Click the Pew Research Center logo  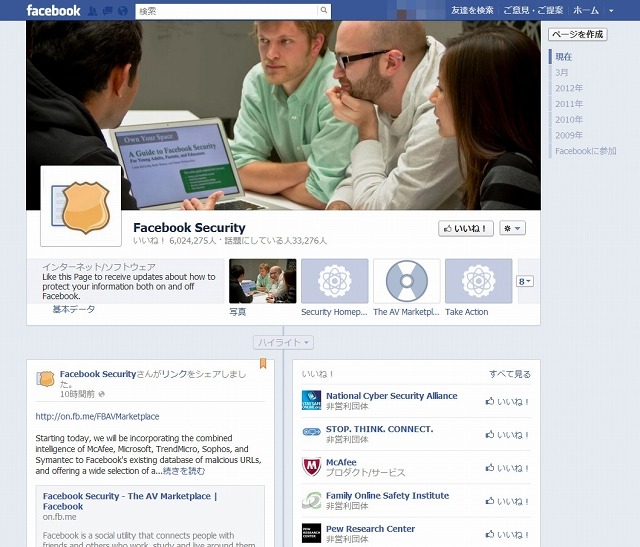[x=311, y=533]
